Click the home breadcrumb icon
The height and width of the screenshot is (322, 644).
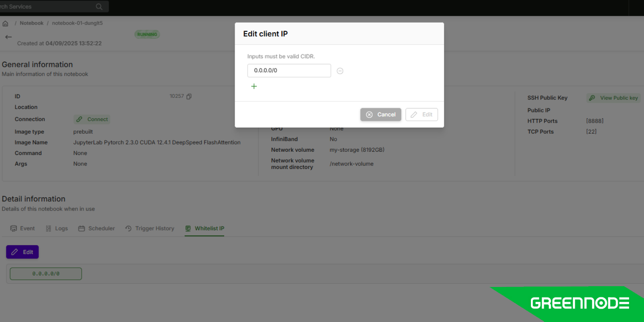(x=5, y=23)
